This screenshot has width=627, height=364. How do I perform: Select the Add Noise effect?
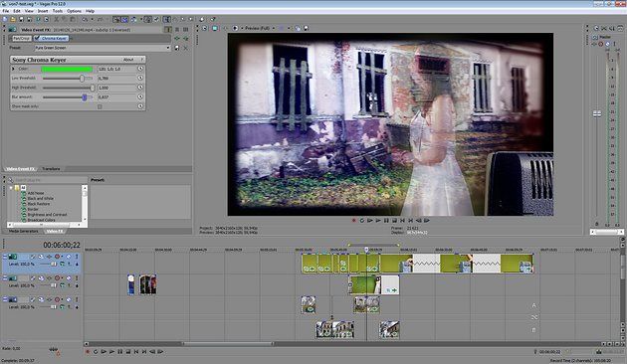pyautogui.click(x=36, y=193)
